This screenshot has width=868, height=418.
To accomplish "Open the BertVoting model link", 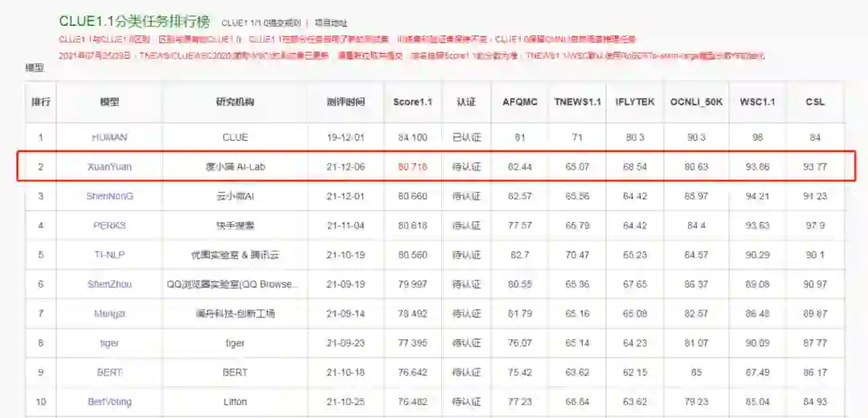I will point(109,401).
